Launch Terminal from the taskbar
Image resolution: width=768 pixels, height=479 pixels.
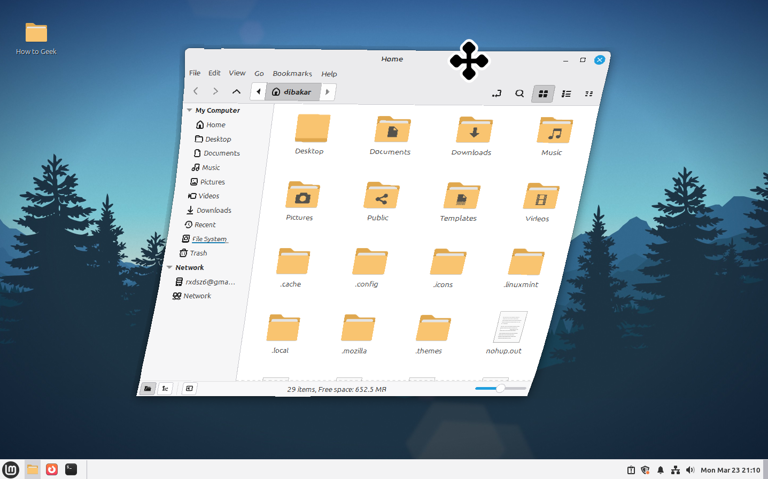tap(71, 469)
